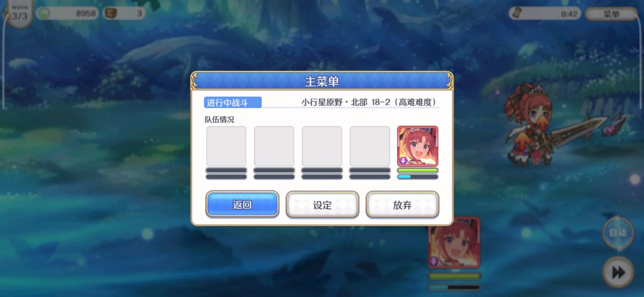Open the 菜单 menu button top right
The image size is (644, 297).
[611, 14]
